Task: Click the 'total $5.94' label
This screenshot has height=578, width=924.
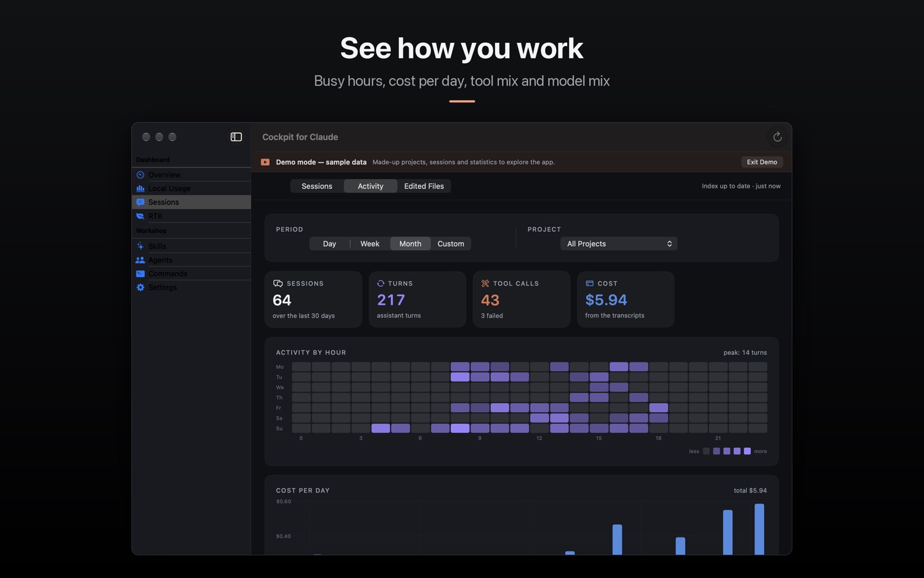Action: pyautogui.click(x=750, y=491)
